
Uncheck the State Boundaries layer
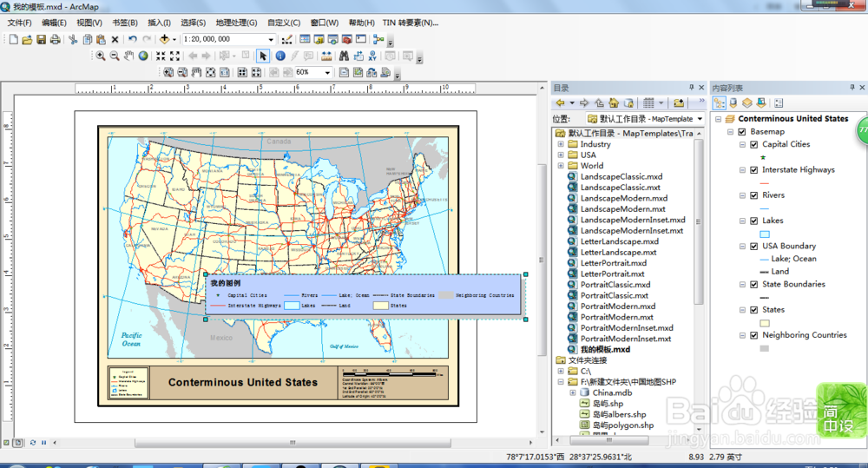pos(753,285)
